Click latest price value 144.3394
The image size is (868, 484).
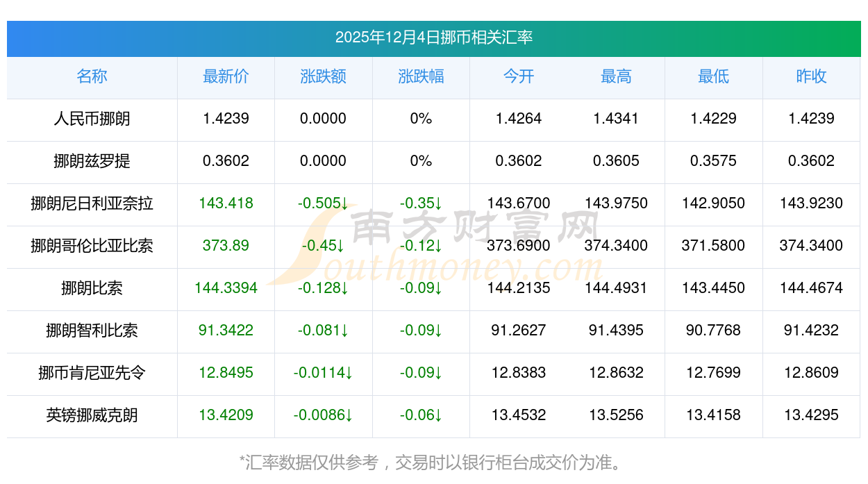pyautogui.click(x=226, y=288)
